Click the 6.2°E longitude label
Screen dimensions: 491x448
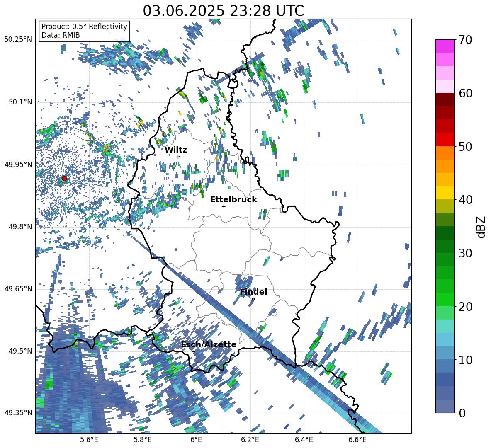pos(250,440)
